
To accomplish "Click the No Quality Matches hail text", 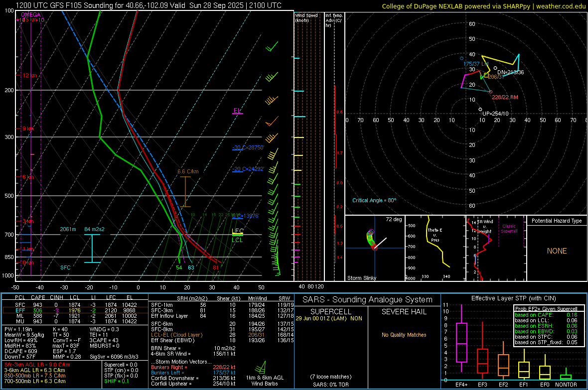I will [404, 335].
